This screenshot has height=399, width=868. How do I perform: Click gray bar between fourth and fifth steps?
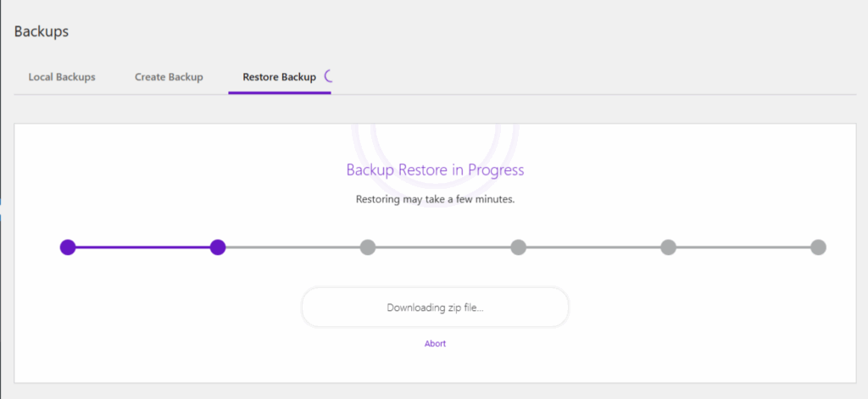coord(593,247)
